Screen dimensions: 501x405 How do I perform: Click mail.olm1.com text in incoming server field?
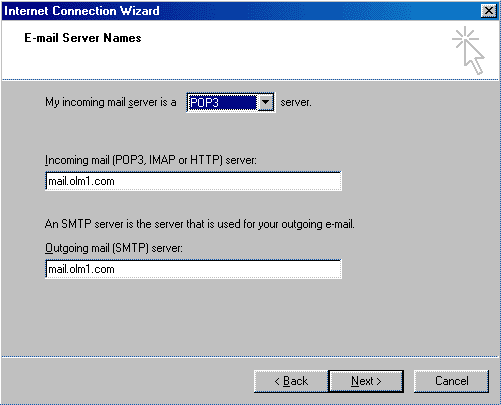[81, 181]
